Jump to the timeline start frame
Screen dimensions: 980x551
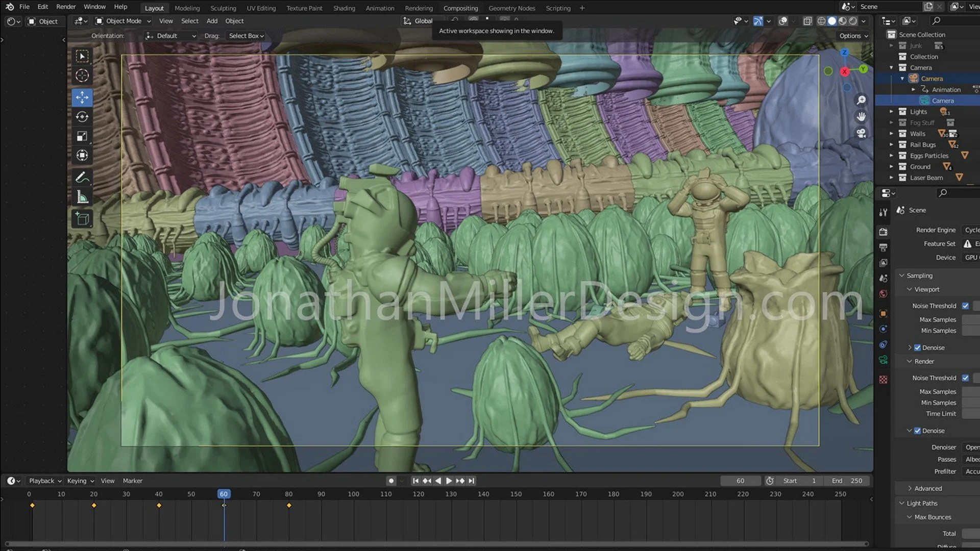(x=415, y=481)
